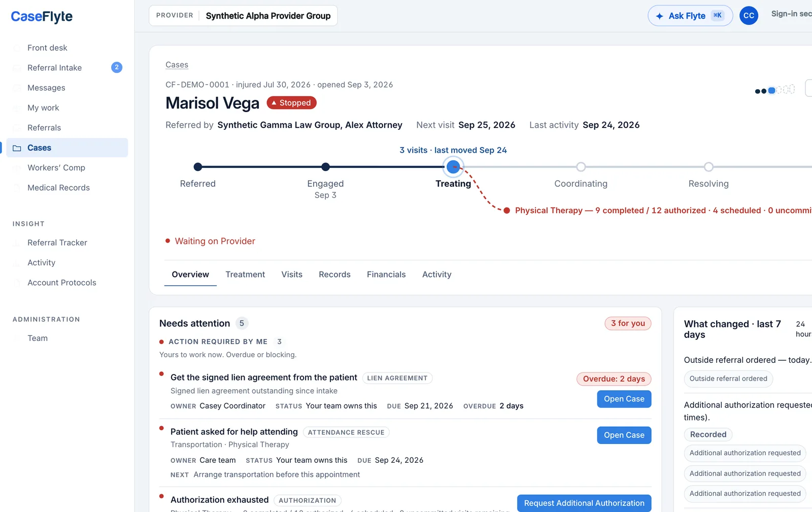Click Request Additional Authorization button

(584, 503)
